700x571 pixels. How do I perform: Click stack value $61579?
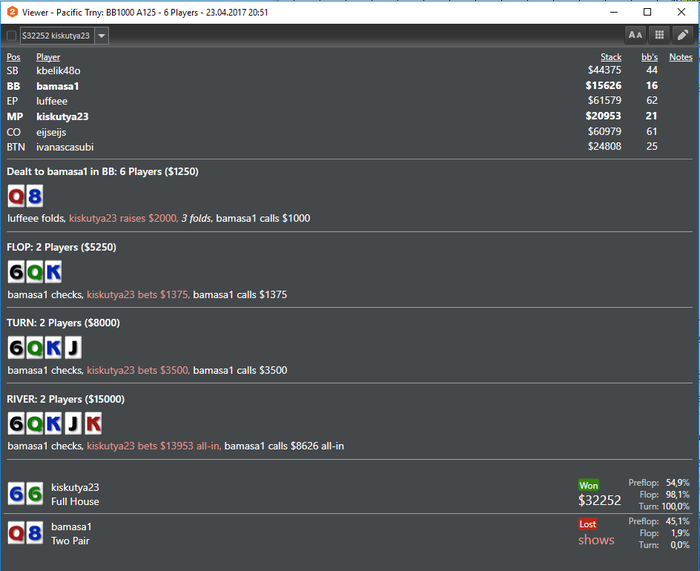pyautogui.click(x=604, y=100)
